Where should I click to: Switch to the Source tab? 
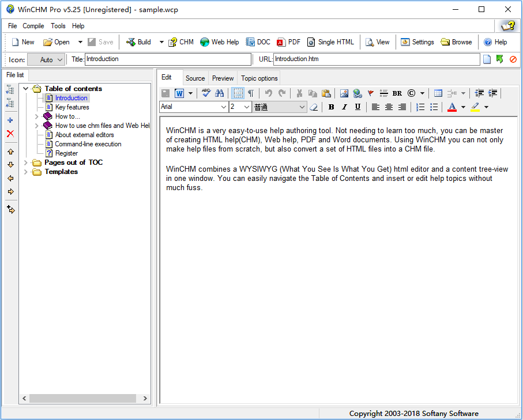coord(195,78)
